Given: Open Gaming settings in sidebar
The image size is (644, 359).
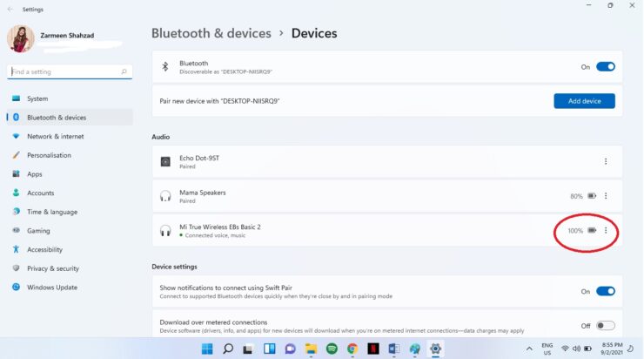Looking at the screenshot, I should coord(70,231).
